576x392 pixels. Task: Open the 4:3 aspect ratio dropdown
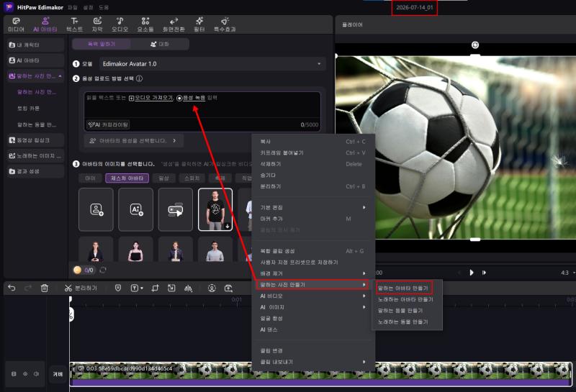(x=568, y=273)
